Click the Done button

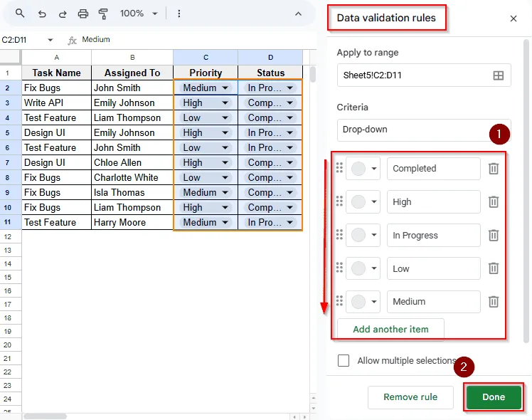tap(494, 397)
